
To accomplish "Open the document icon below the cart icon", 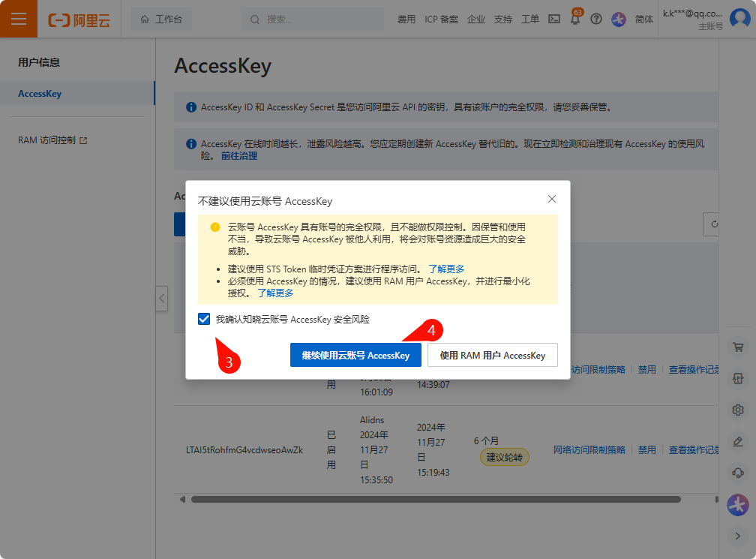I will [738, 379].
